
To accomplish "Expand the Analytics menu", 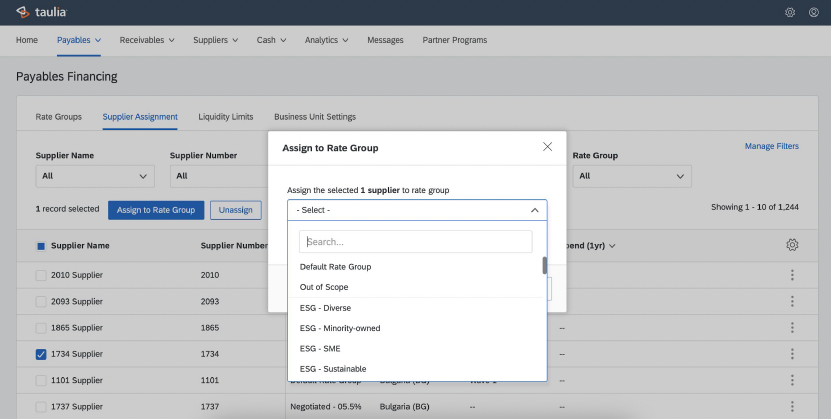I will tap(326, 40).
